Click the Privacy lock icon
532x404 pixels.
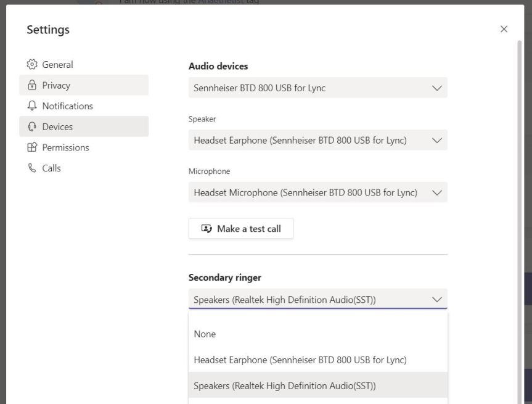click(x=33, y=86)
